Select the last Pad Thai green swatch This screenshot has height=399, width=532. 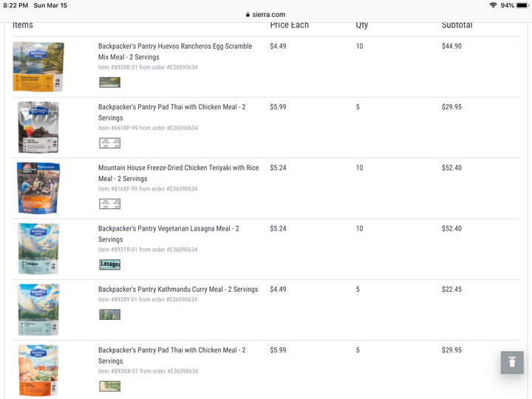tap(109, 386)
